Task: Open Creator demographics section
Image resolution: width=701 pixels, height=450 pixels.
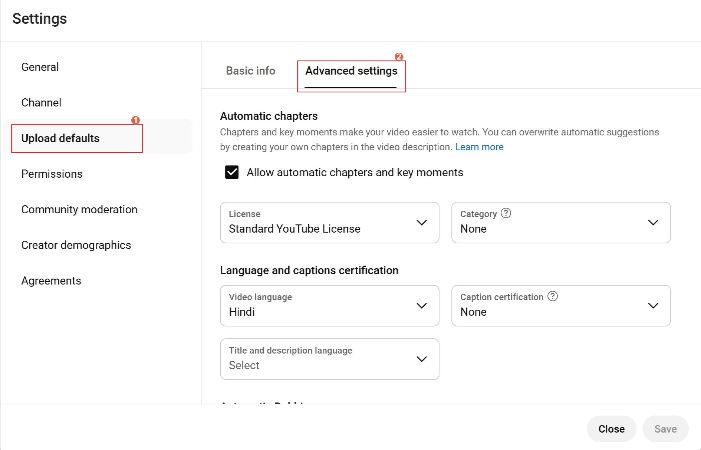Action: [x=76, y=245]
